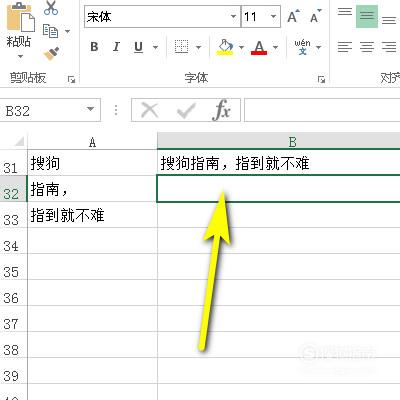
Task: Select cell A32 containing 指南，
Action: click(x=92, y=189)
